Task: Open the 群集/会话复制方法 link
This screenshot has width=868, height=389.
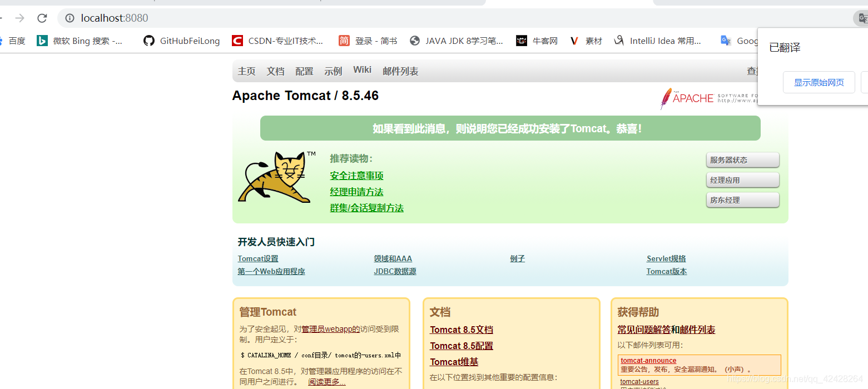Action: coord(367,208)
